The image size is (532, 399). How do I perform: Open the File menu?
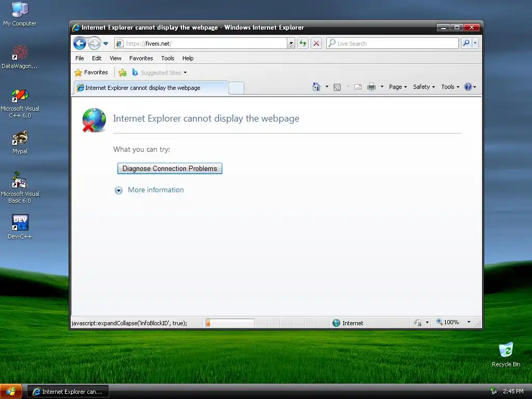pyautogui.click(x=79, y=58)
